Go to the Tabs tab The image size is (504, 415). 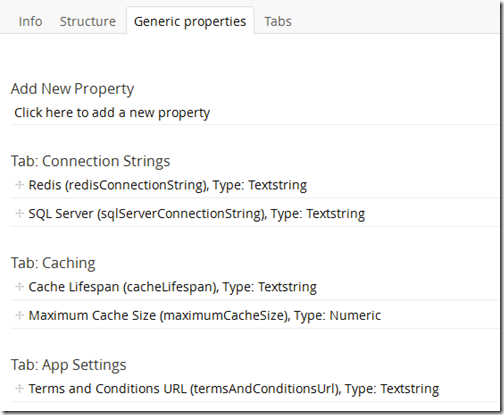278,22
